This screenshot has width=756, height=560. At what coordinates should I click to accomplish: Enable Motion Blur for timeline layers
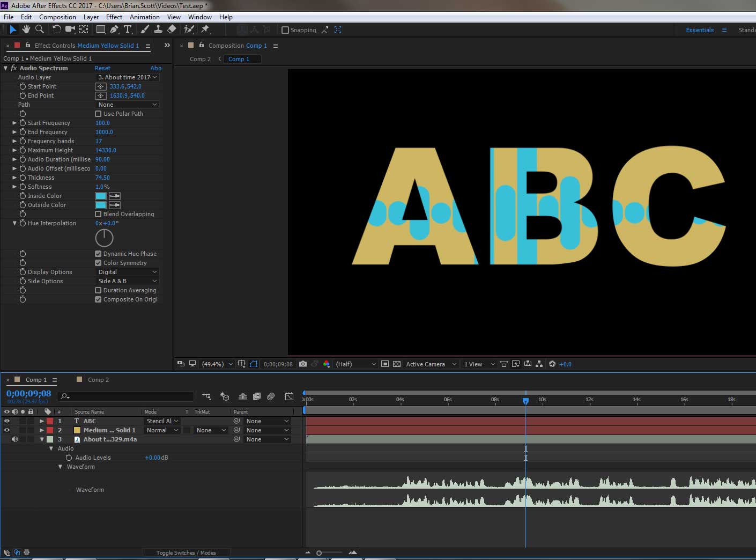click(x=271, y=396)
